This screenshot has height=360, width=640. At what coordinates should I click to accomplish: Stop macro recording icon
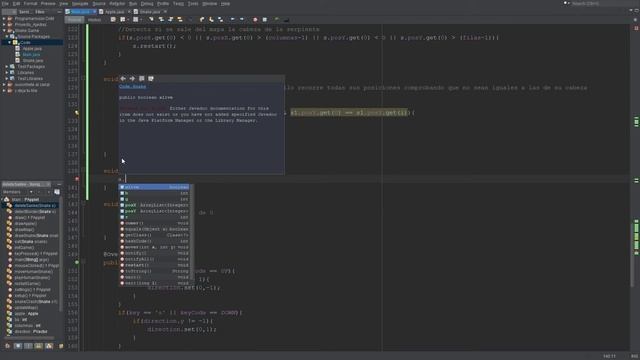[264, 20]
